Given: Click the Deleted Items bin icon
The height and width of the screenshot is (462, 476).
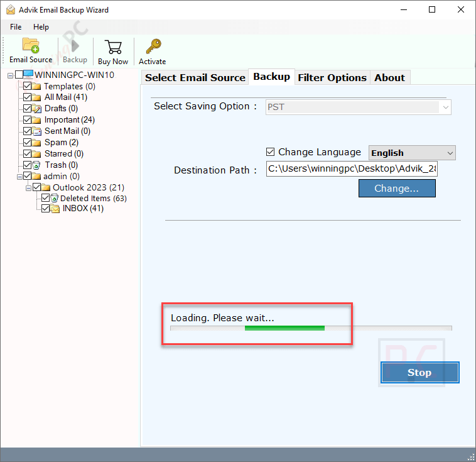Looking at the screenshot, I should tap(55, 199).
